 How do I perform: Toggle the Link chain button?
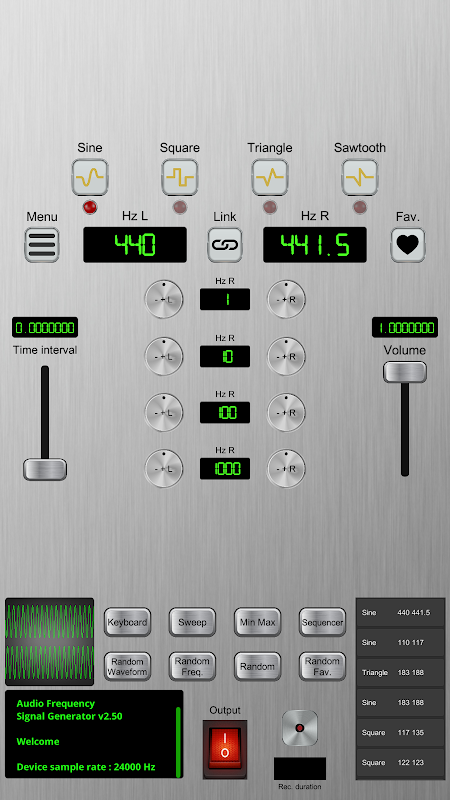click(225, 245)
